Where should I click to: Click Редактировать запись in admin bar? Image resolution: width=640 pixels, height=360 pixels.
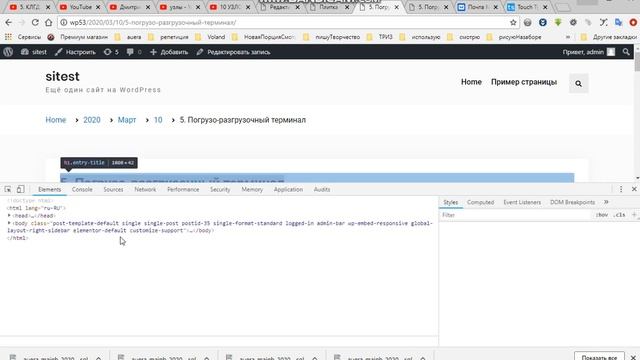pyautogui.click(x=233, y=52)
